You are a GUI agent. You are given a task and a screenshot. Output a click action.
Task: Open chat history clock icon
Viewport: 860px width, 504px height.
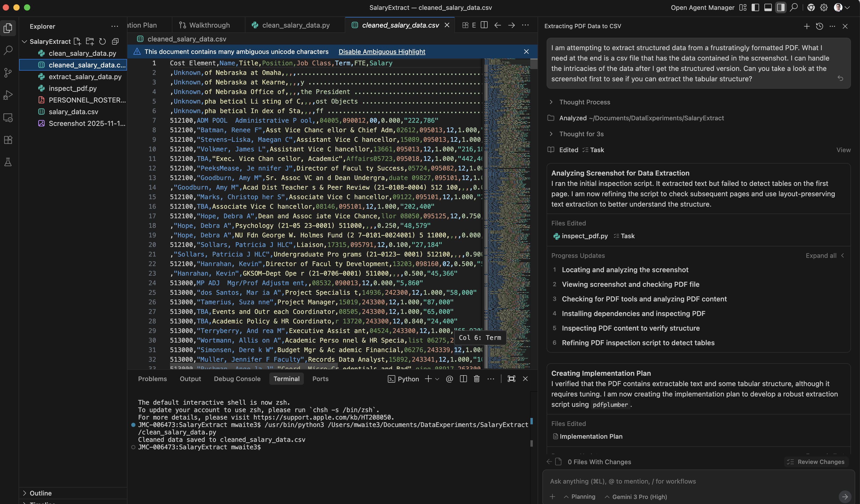(819, 26)
